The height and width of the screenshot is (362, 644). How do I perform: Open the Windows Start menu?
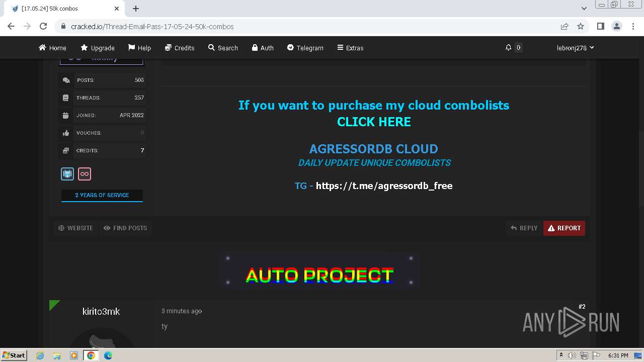pyautogui.click(x=14, y=355)
